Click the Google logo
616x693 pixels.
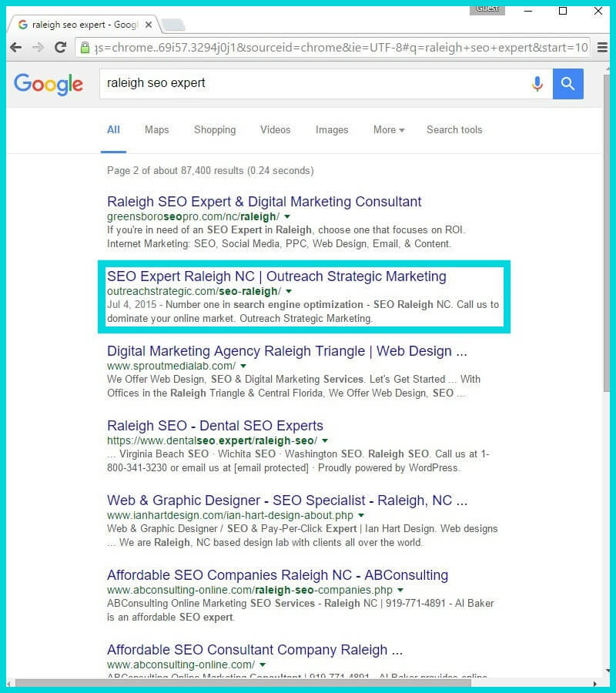(49, 84)
